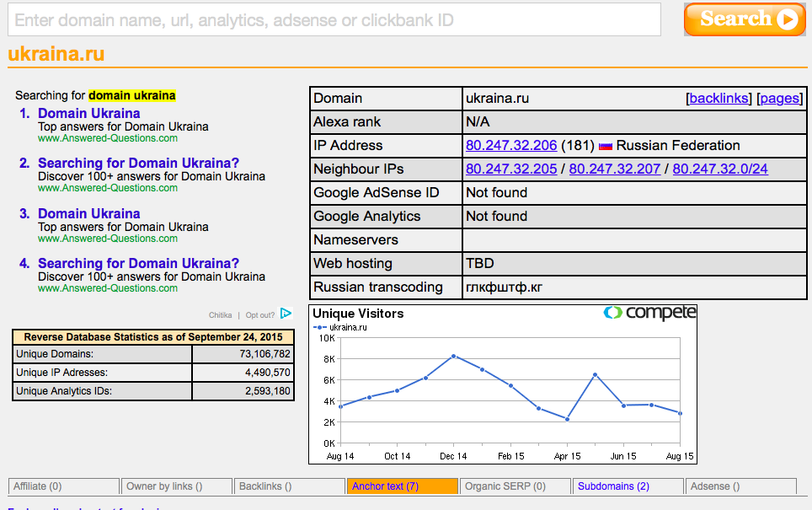
Task: Open neighbour IP 80.247.32.205
Action: point(511,169)
